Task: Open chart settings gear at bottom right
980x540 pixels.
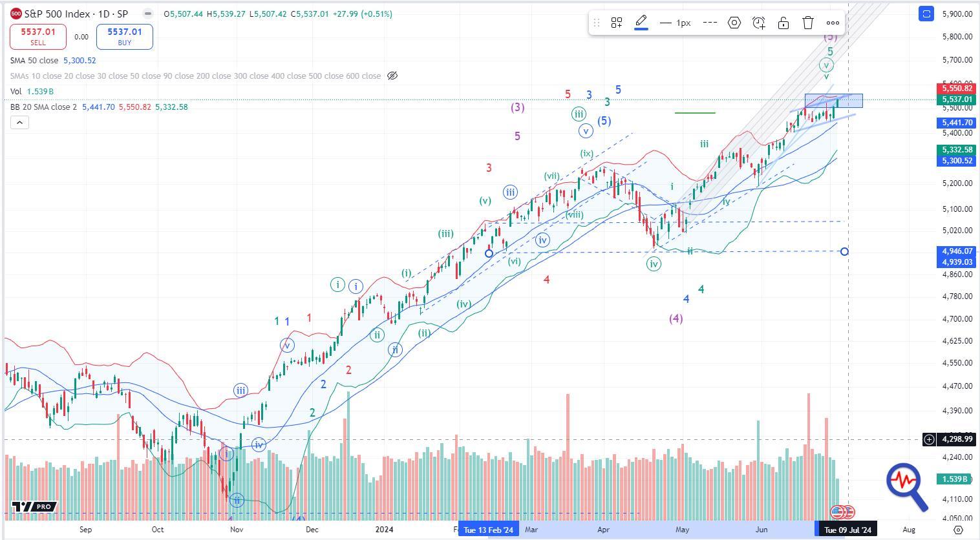Action: pyautogui.click(x=958, y=530)
